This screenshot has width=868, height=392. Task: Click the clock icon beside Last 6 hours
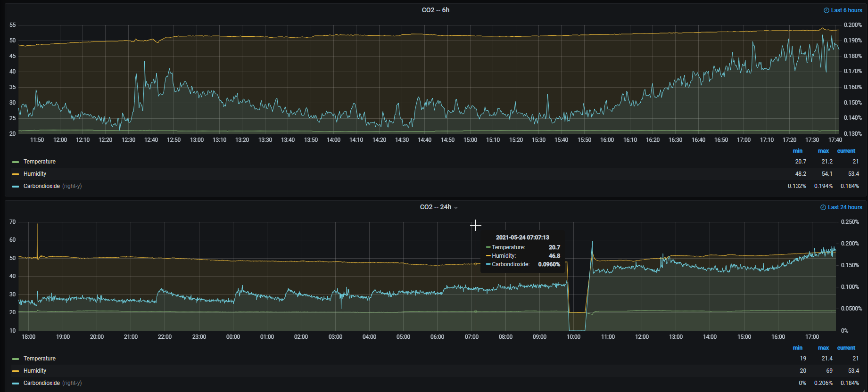(x=826, y=10)
